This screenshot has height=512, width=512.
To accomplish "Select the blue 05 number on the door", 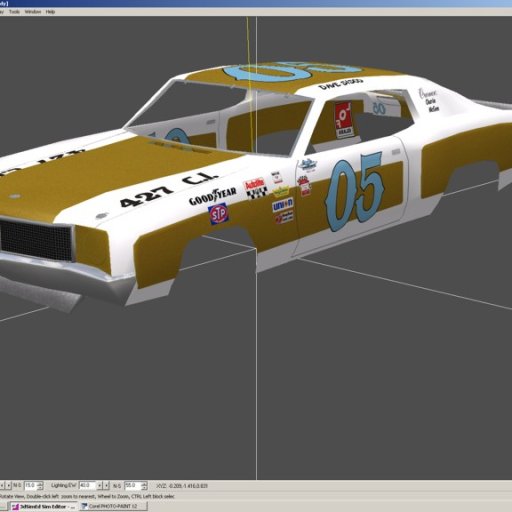I will (x=354, y=191).
